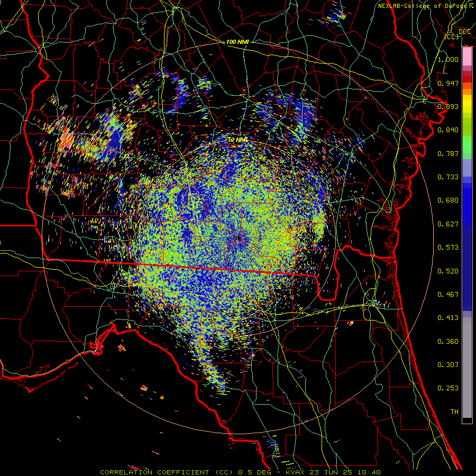Click the 10:40 timestamp in caption
476x476 pixels.
[369, 472]
